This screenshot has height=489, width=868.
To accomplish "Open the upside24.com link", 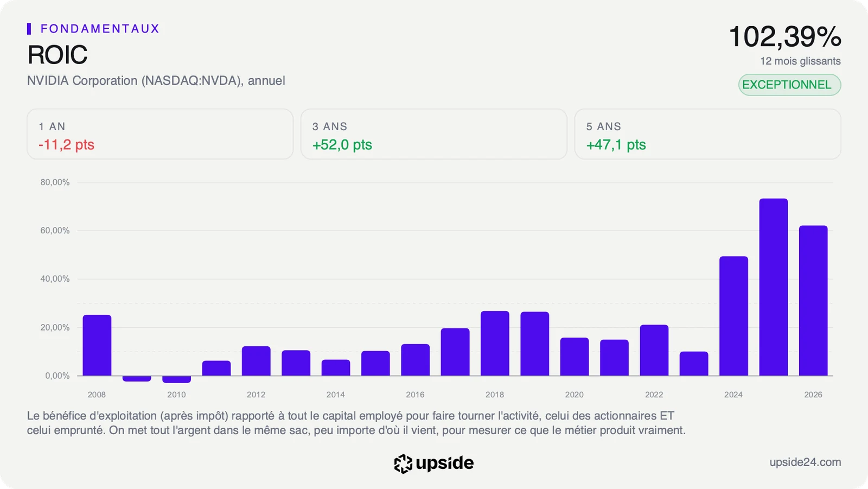I will pyautogui.click(x=805, y=462).
